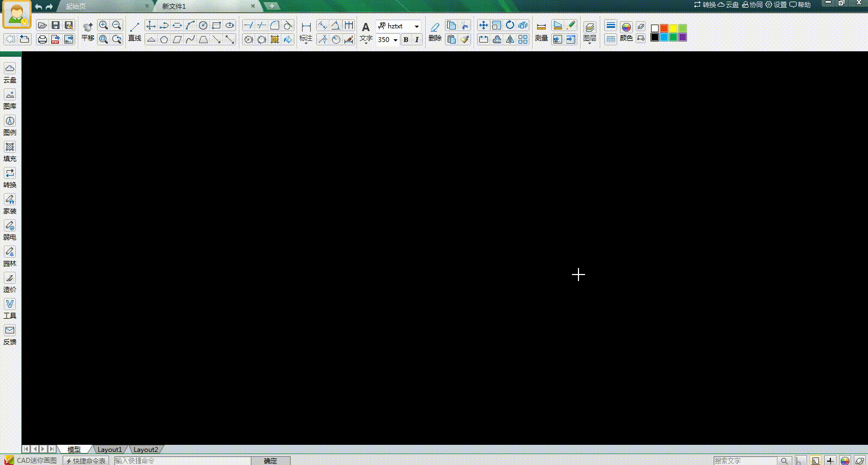The image size is (868, 465).
Task: Select the 直线 line drawing tool
Action: pos(135,32)
